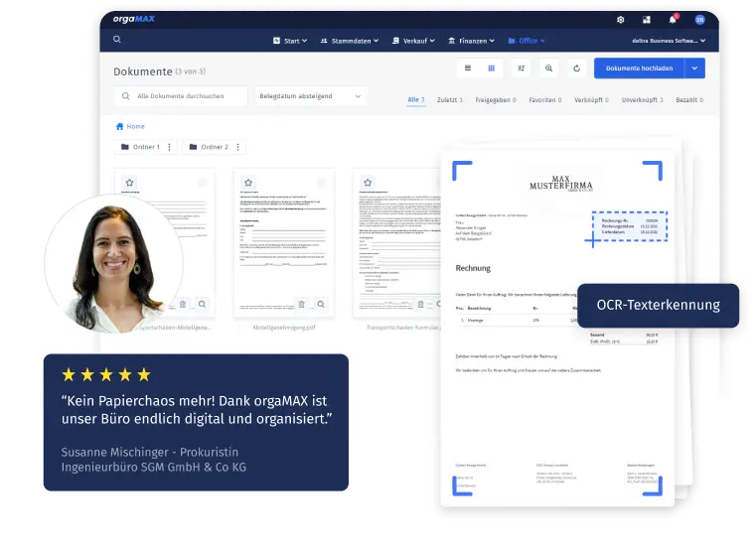The width and height of the screenshot is (756, 548).
Task: Expand the Start menu
Action: point(290,41)
